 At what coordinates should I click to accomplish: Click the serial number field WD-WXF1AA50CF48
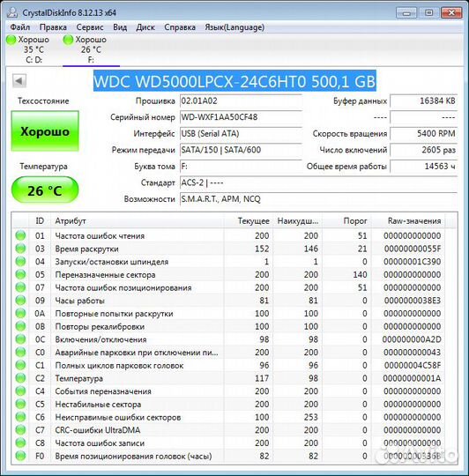point(241,117)
